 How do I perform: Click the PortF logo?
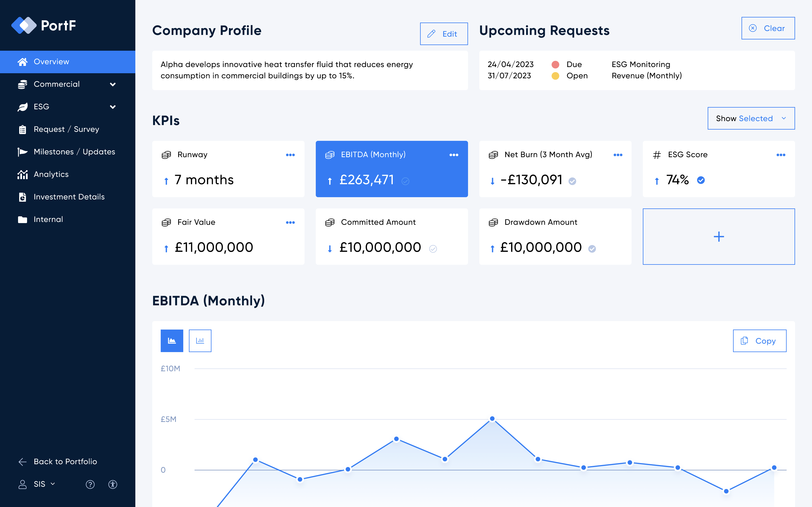[44, 25]
